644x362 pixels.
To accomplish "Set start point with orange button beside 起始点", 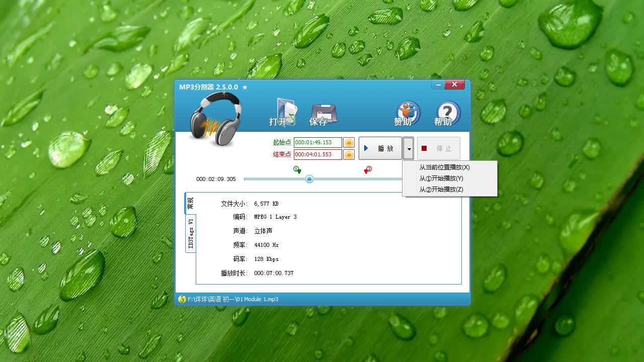I will pyautogui.click(x=349, y=142).
